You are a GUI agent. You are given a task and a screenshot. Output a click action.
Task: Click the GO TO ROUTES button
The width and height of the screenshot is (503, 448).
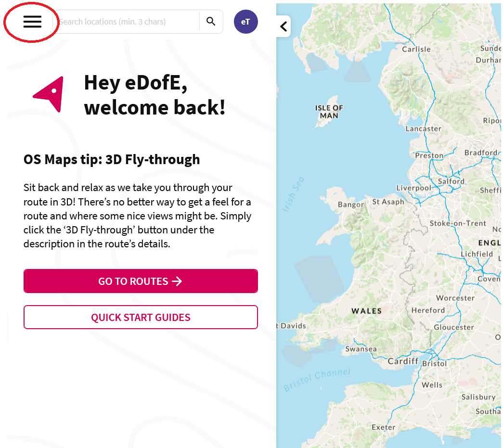141,281
